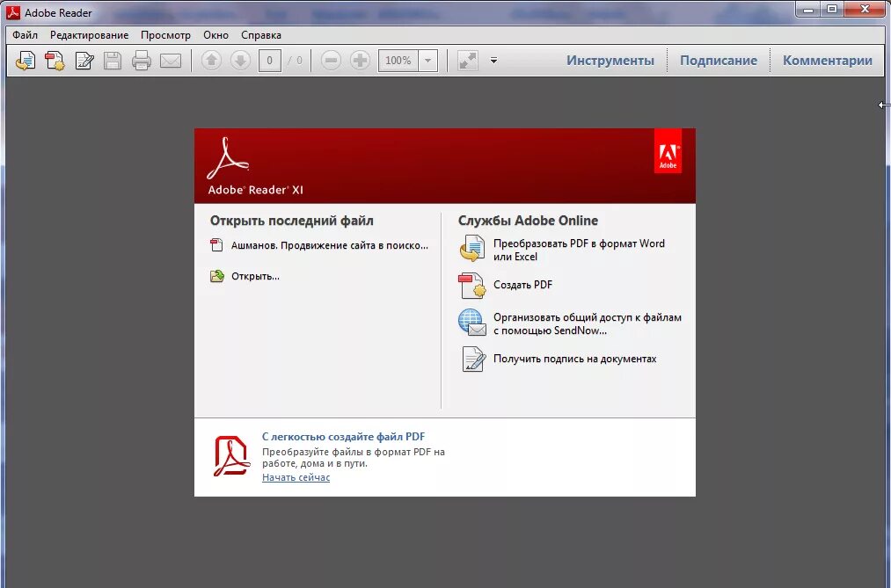
Task: Click the 100% zoom value field
Action: click(x=398, y=60)
